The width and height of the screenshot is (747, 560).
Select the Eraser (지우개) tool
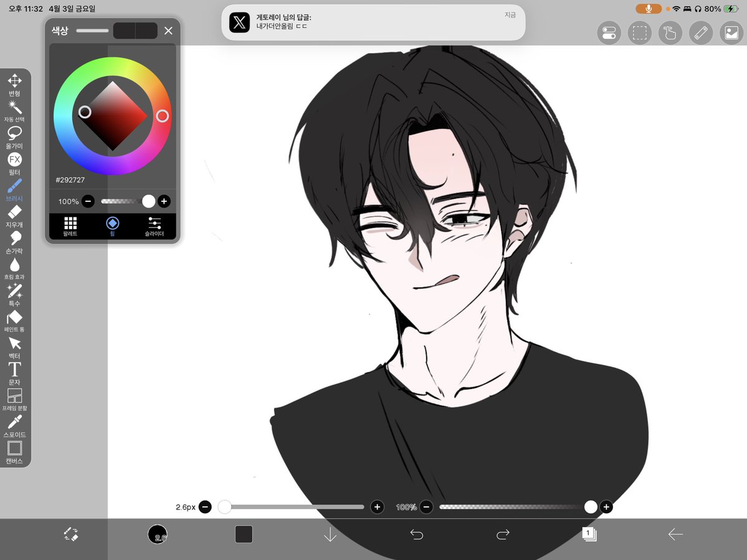click(14, 216)
